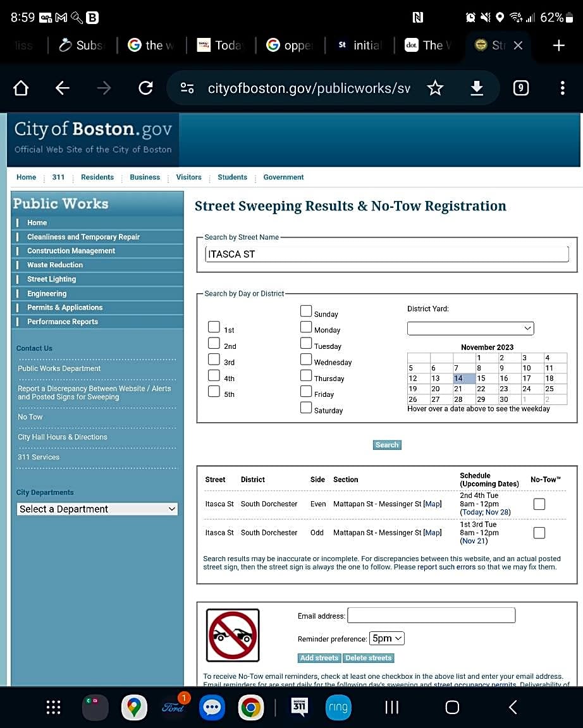Select November 14 on the calendar

click(464, 379)
